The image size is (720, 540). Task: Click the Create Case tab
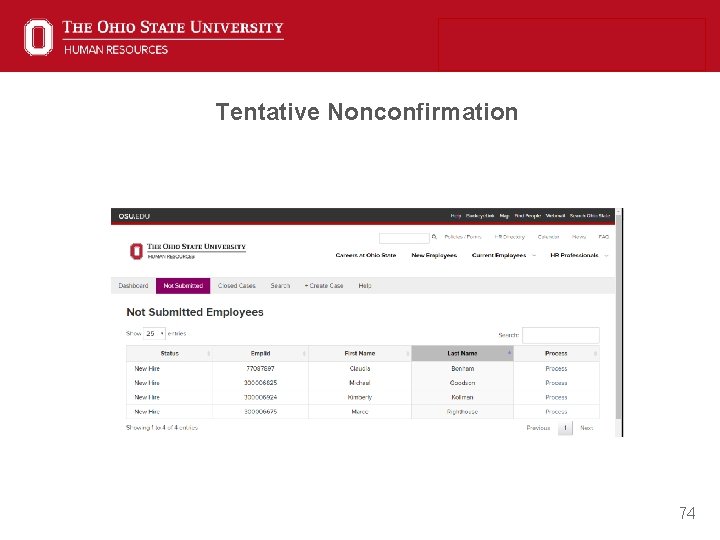[x=324, y=286]
